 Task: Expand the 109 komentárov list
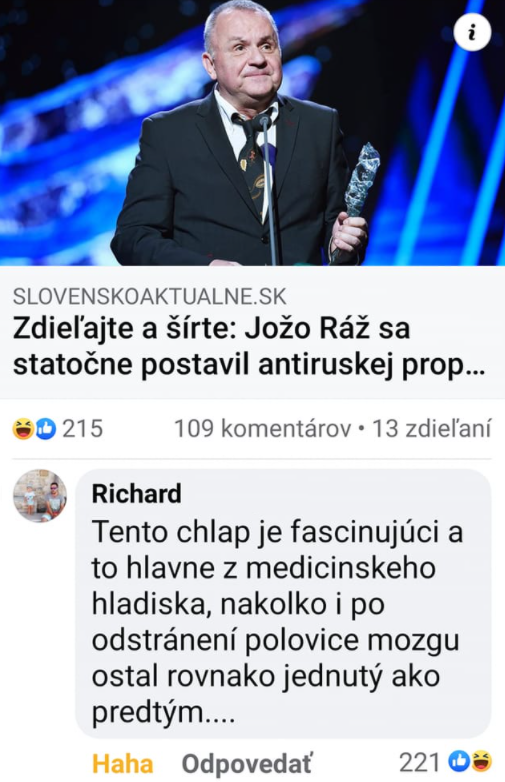pyautogui.click(x=263, y=429)
